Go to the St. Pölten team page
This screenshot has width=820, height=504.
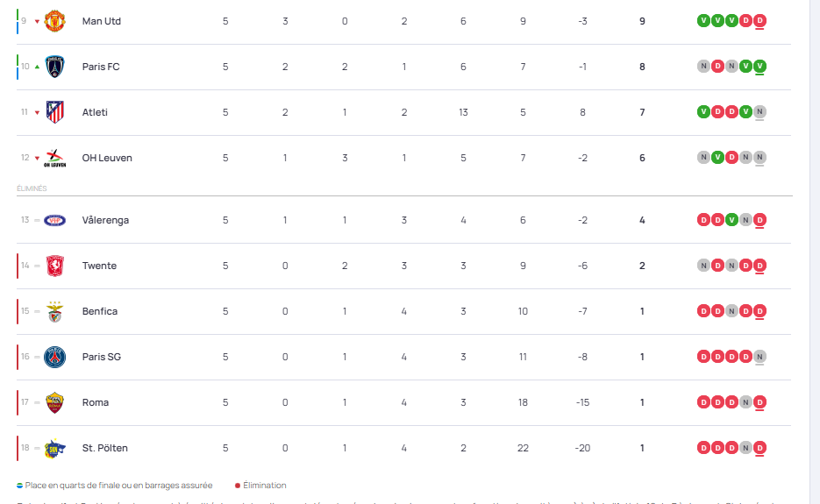(104, 448)
